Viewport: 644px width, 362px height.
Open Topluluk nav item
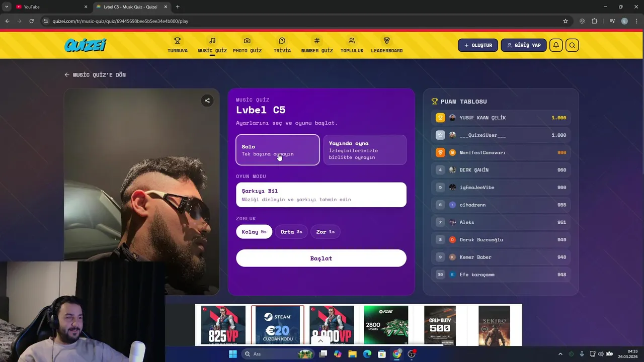pyautogui.click(x=352, y=45)
